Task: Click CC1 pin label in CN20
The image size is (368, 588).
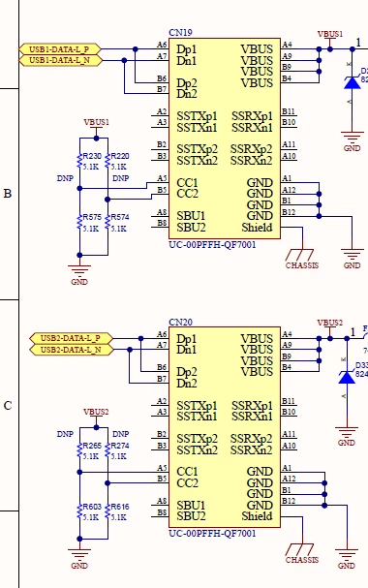Action: point(187,472)
